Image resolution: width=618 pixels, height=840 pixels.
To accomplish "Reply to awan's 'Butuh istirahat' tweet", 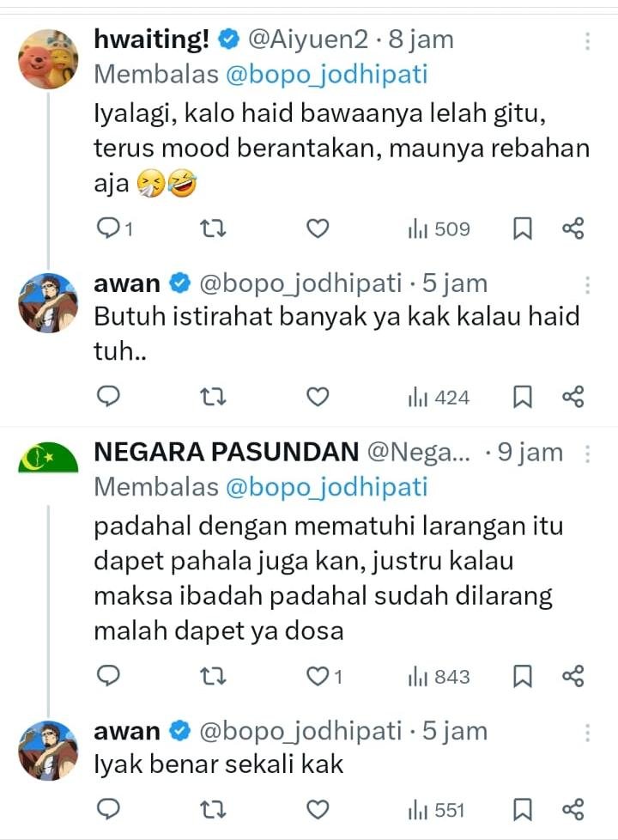I will click(x=107, y=397).
